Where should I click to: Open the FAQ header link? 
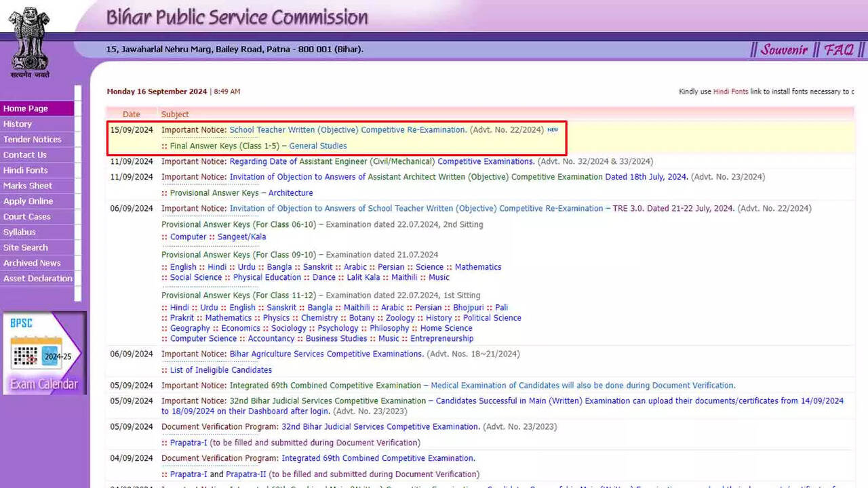(839, 49)
